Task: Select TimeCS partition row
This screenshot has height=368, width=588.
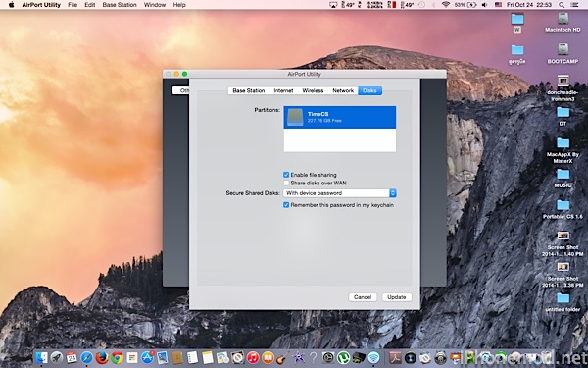Action: coord(340,117)
